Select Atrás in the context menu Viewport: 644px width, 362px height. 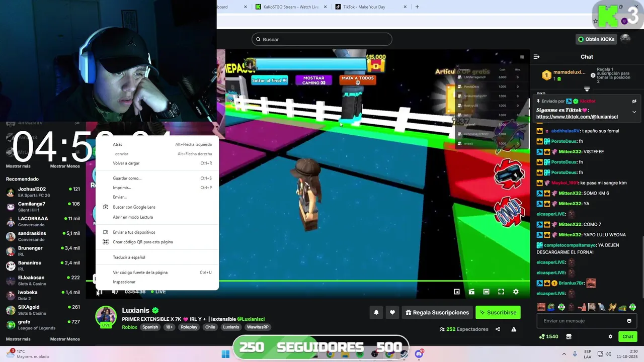coord(157,144)
